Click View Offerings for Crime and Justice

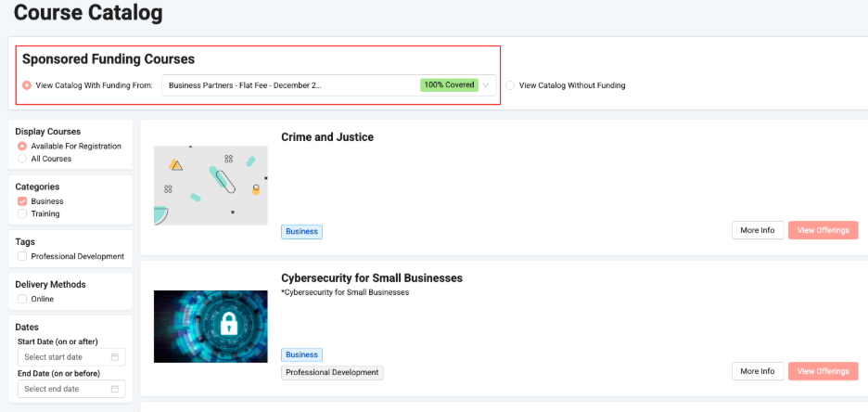(x=823, y=230)
